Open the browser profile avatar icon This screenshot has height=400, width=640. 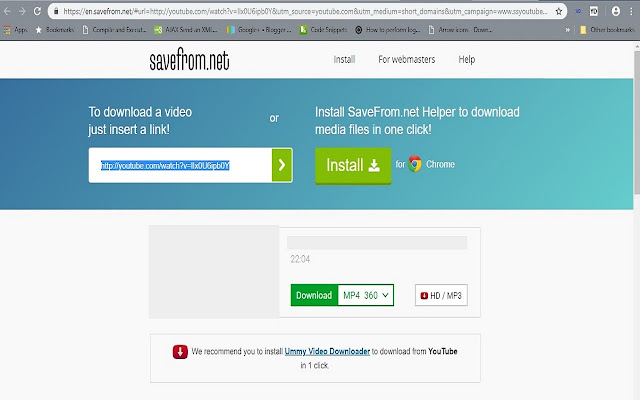(616, 11)
